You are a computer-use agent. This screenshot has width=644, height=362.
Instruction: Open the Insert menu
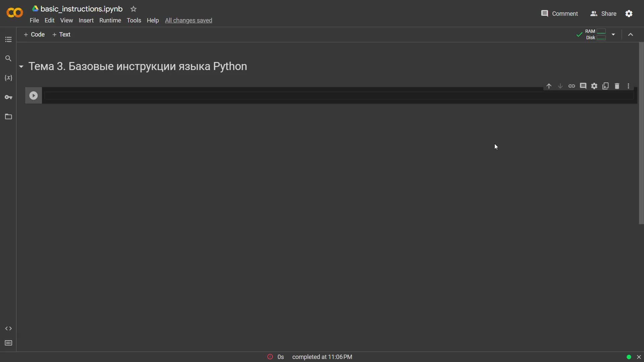click(x=86, y=20)
